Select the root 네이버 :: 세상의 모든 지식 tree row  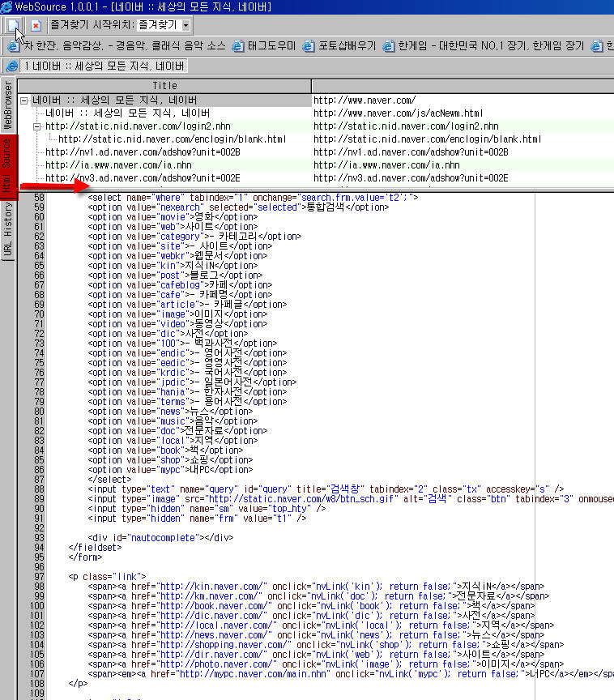pos(114,100)
